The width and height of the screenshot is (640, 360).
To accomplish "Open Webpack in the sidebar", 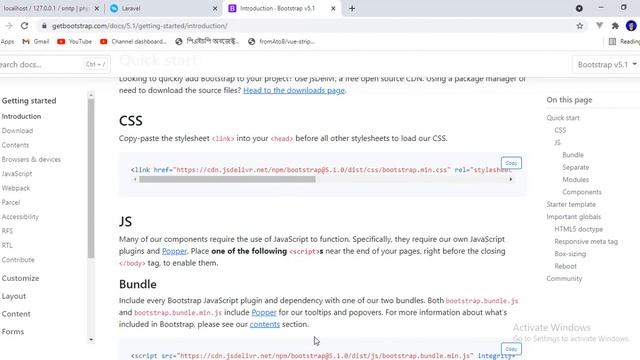I will (x=16, y=188).
